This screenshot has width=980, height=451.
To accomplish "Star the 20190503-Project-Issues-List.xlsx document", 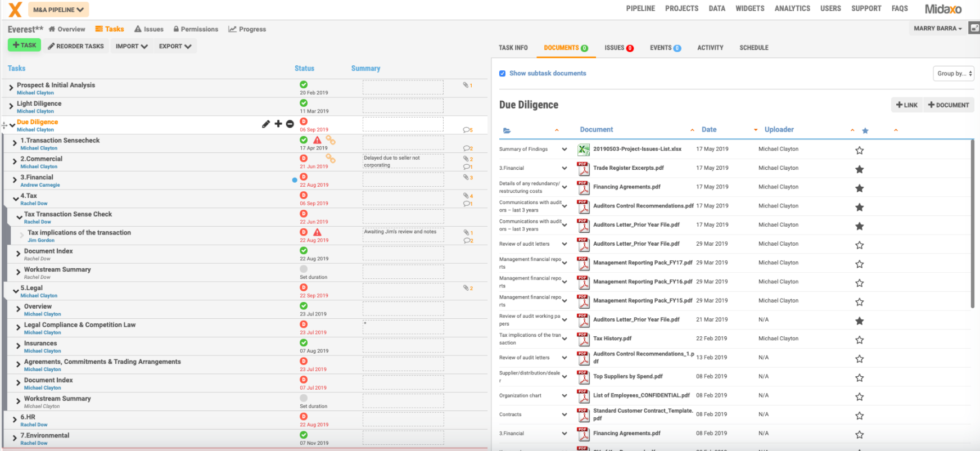I will [x=859, y=150].
